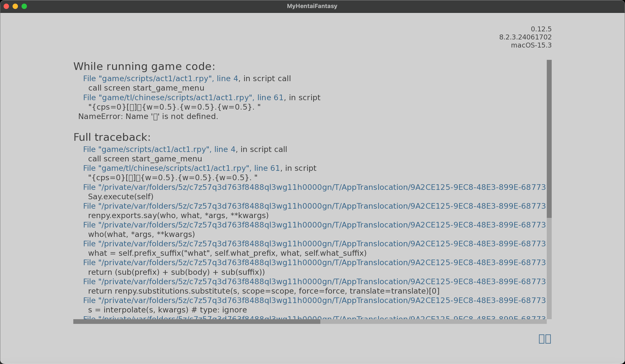Open chinese act1.rpy line 61 link under Full traceback

tap(181, 168)
